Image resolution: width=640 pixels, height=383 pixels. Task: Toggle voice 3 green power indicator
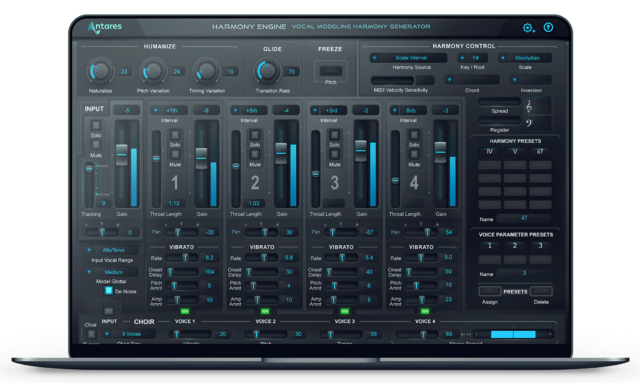pyautogui.click(x=344, y=311)
